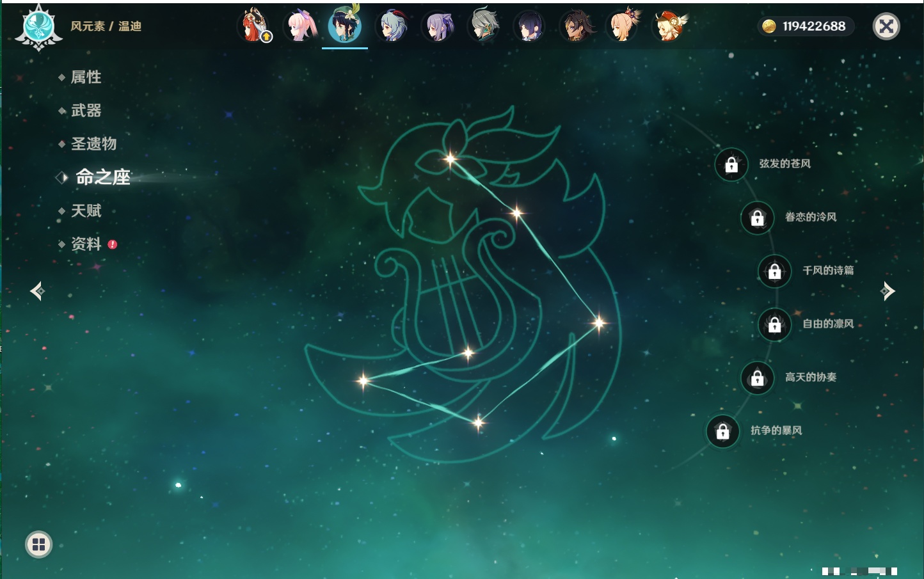Open the 天赋 talents menu
This screenshot has width=924, height=579.
point(86,210)
